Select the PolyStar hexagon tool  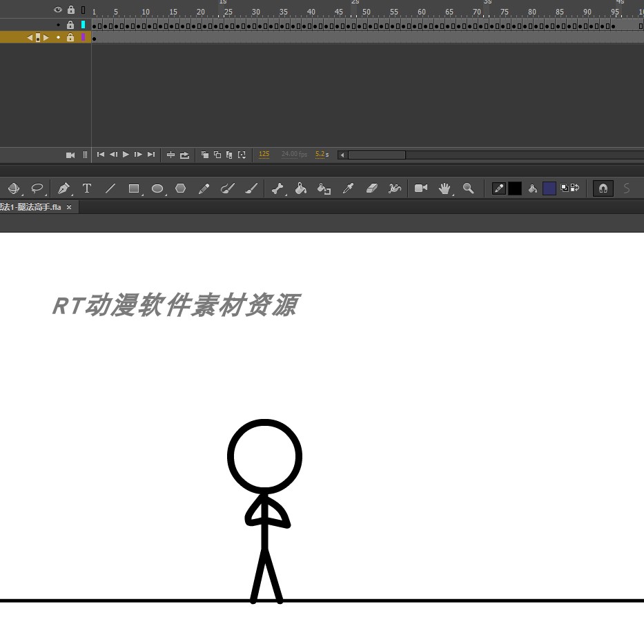(181, 188)
